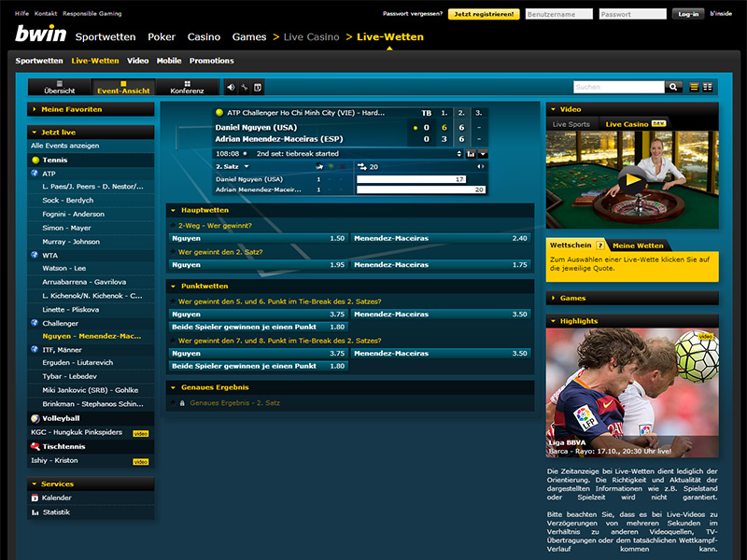Screen dimensions: 747x560
Task: Click the Tennis ball icon in sidebar
Action: 35,160
